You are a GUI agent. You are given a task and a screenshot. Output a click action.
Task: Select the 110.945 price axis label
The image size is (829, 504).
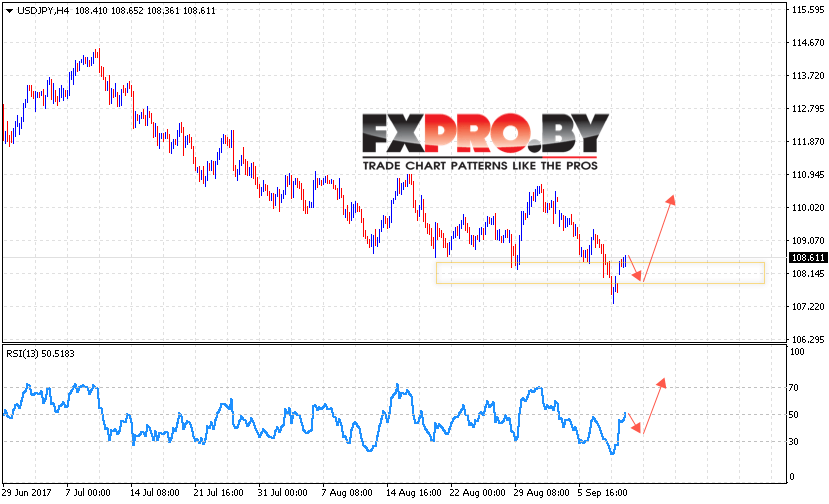point(808,175)
